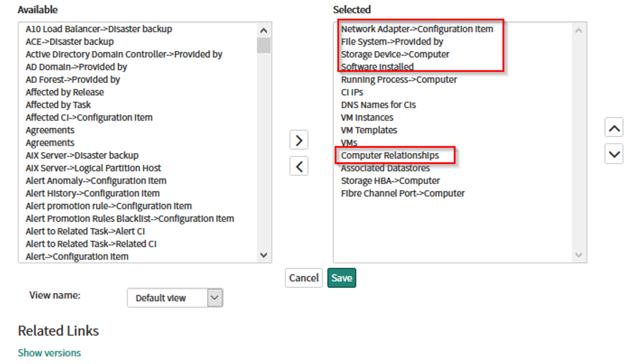Choose Fibre Channel Port->Computer entry
The image size is (635, 364).
click(403, 193)
